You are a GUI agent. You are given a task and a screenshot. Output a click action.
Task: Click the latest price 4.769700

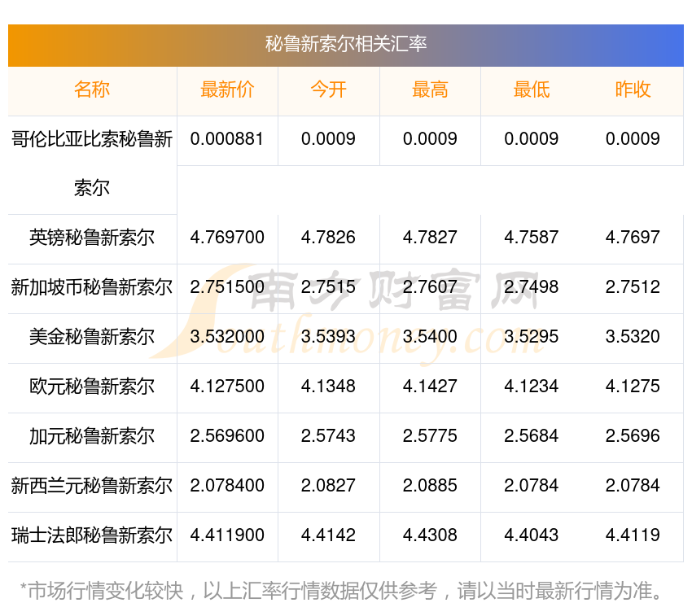pyautogui.click(x=227, y=238)
